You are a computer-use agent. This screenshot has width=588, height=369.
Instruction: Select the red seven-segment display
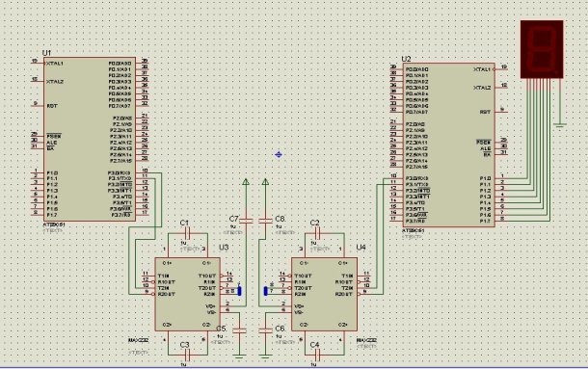tap(542, 49)
